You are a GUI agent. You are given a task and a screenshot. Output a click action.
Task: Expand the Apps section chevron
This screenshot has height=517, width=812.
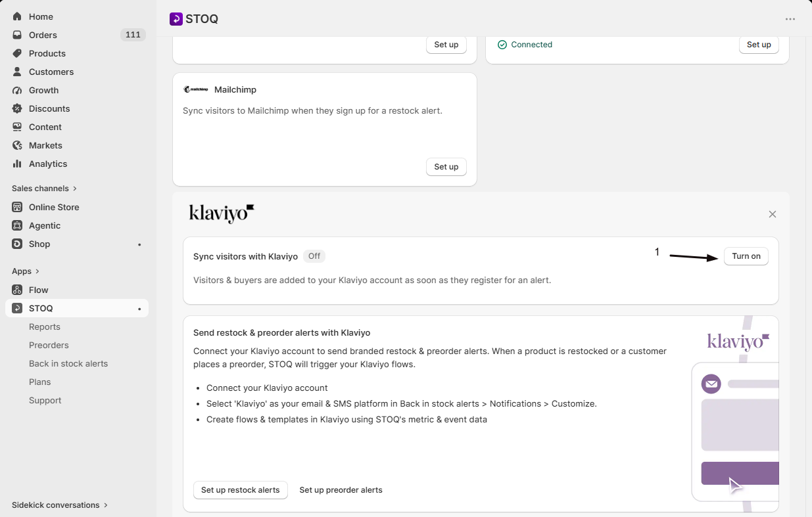pos(37,271)
